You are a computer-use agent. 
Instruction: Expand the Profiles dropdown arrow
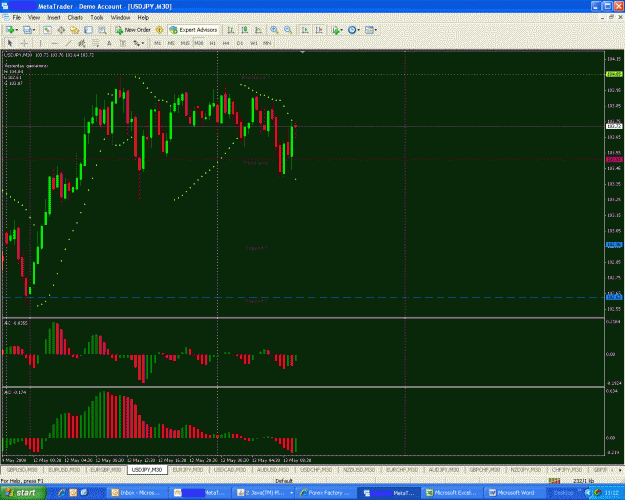[x=33, y=30]
